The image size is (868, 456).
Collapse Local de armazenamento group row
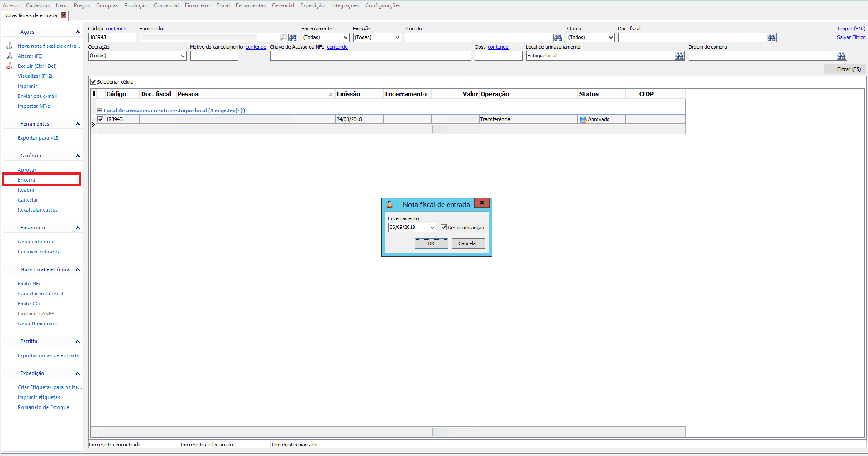pyautogui.click(x=99, y=111)
